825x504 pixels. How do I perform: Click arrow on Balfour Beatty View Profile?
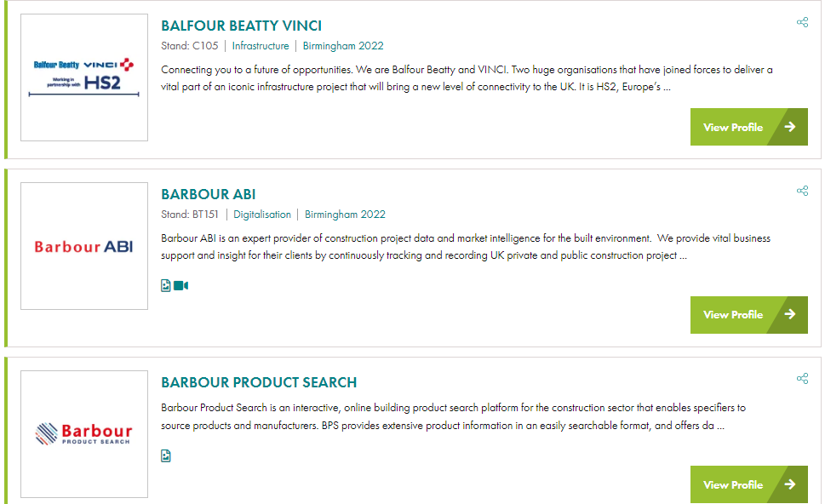(790, 127)
